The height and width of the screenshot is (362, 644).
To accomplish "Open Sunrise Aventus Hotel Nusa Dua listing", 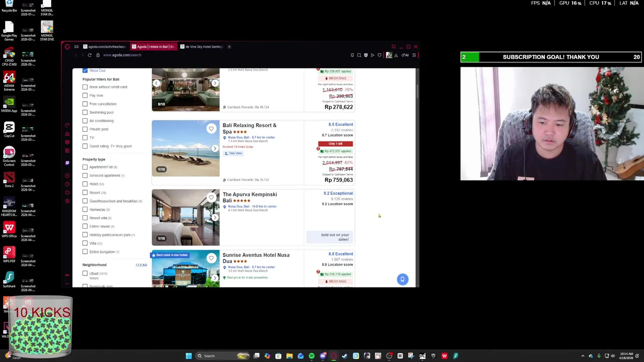I will [256, 258].
